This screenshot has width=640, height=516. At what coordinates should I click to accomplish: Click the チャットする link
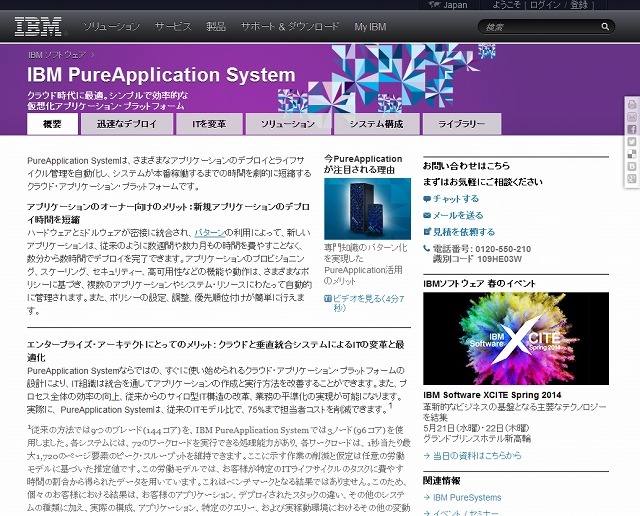point(456,199)
